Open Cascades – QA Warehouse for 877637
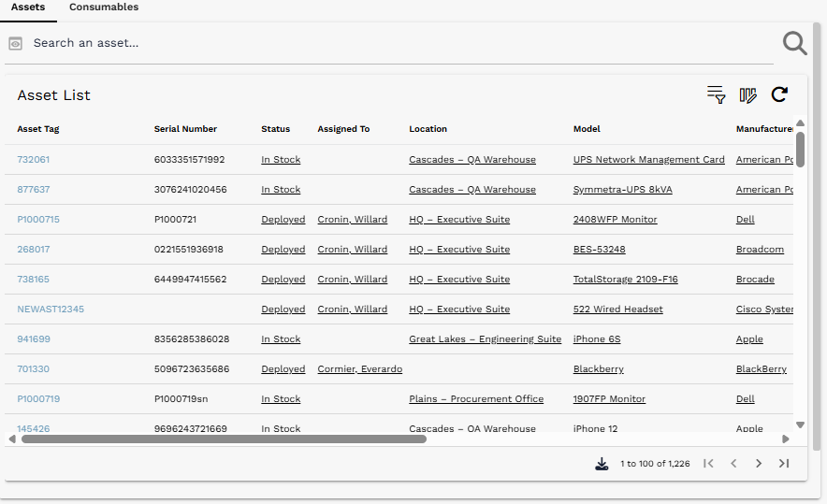 (x=472, y=190)
